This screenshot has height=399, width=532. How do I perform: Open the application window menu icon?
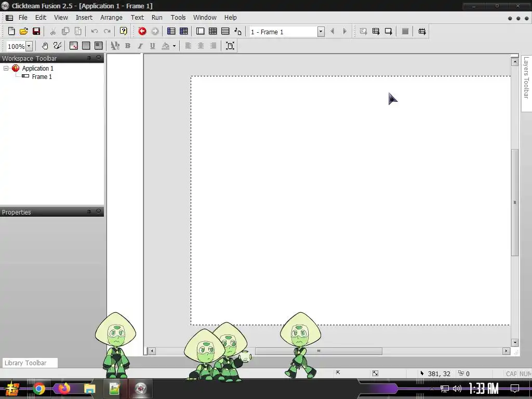point(9,18)
